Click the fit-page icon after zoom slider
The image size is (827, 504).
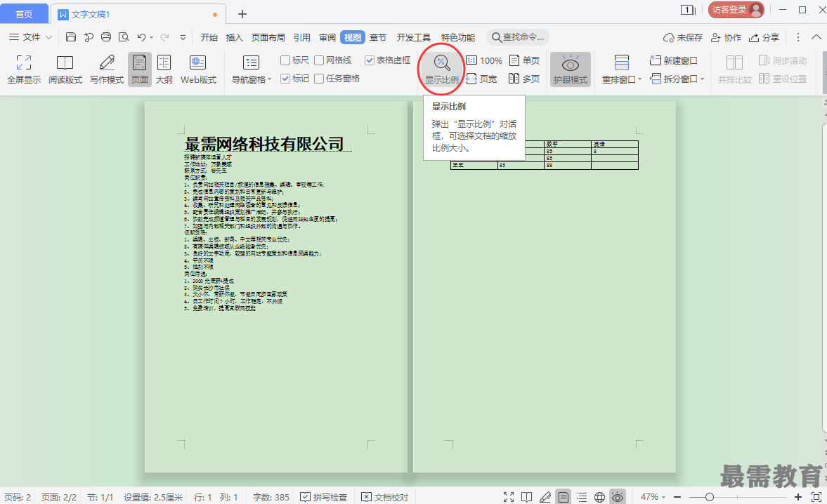816,496
